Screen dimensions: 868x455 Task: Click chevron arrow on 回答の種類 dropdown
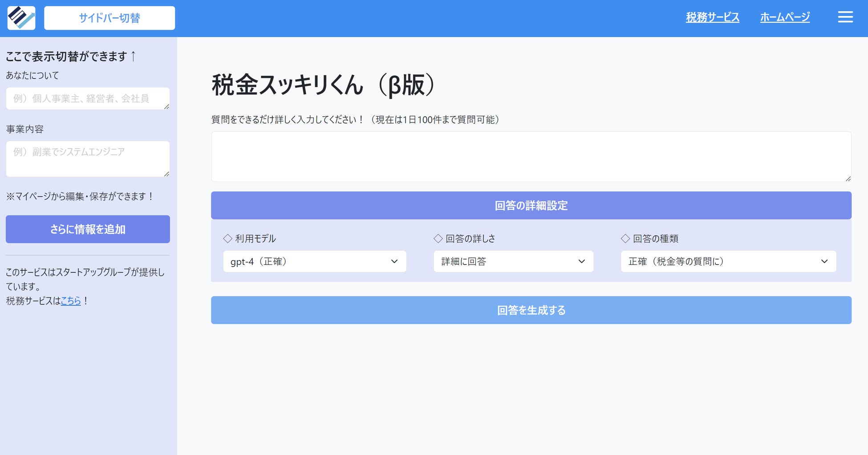(x=824, y=261)
